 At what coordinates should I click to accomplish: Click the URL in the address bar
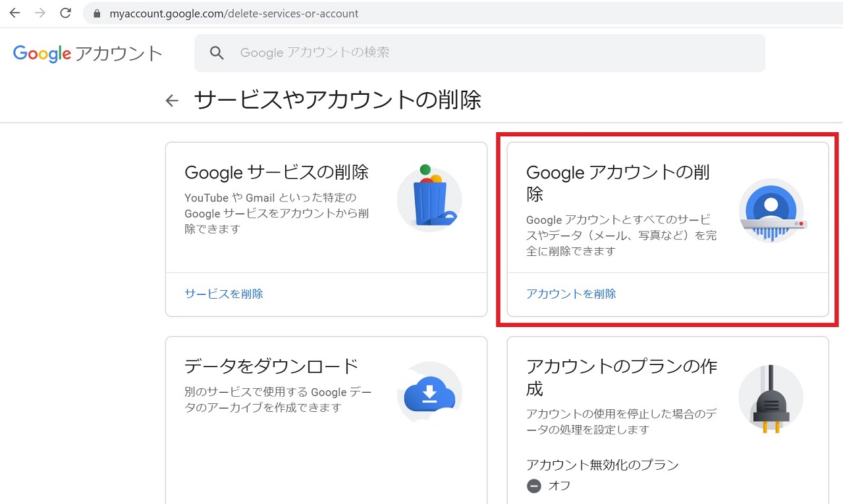tap(234, 14)
